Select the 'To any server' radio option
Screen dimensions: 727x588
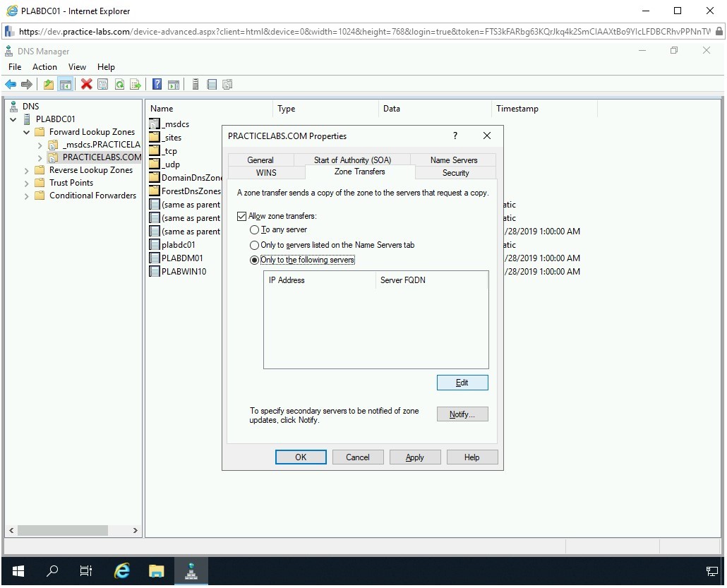click(x=255, y=230)
